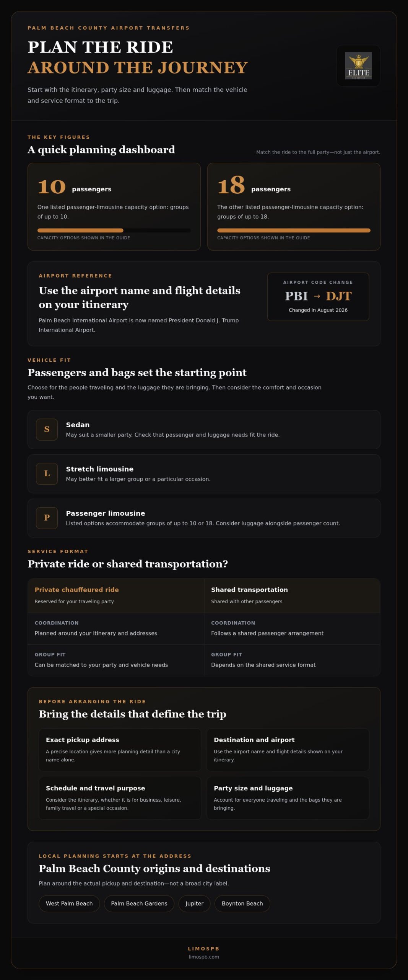Select the Jupiter location chip
408x980 pixels.
click(x=194, y=903)
